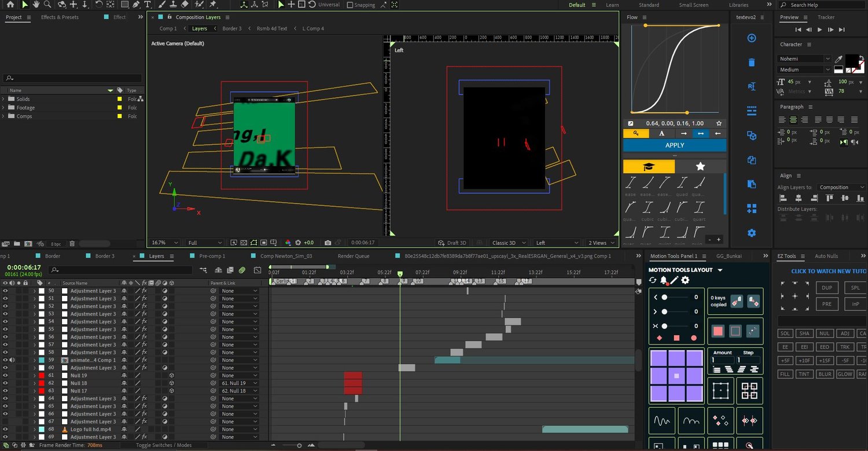Viewport: 868px width, 451px height.
Task: Click the snapshot camera icon below the viewer
Action: point(328,243)
